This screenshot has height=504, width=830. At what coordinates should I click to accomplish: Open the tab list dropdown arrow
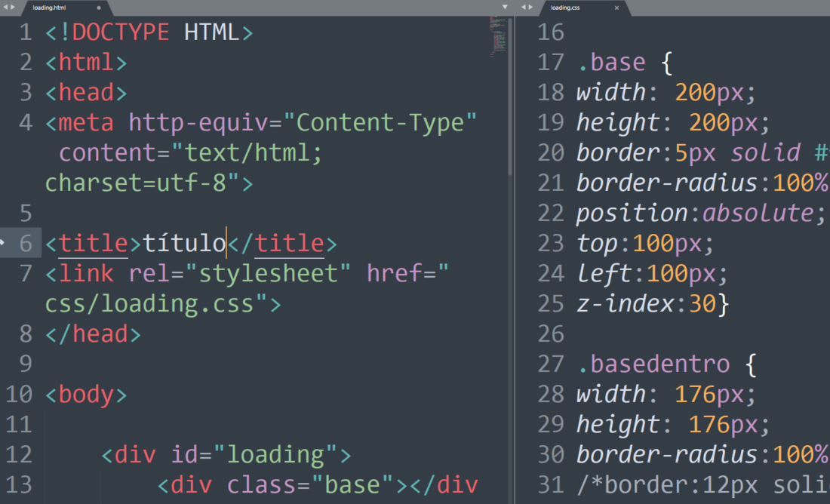505,7
